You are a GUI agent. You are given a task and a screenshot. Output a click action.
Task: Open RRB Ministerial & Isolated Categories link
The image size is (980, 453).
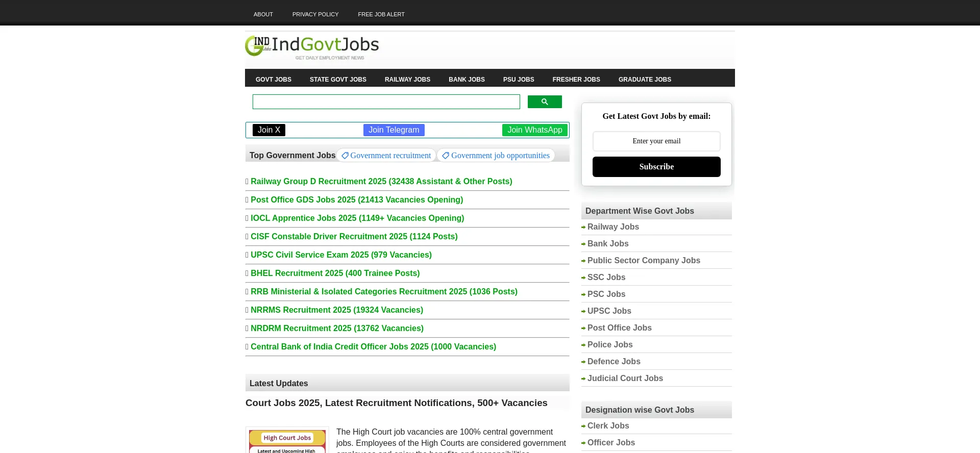click(384, 291)
